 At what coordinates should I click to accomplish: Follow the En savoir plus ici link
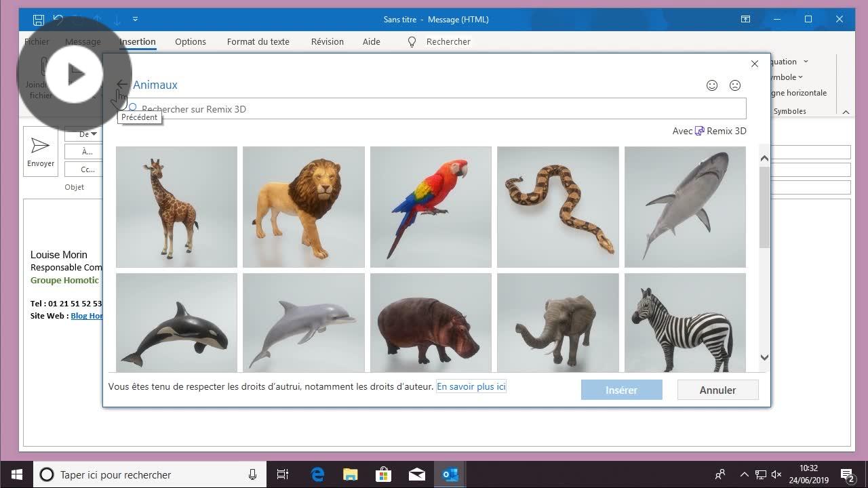[x=471, y=386]
